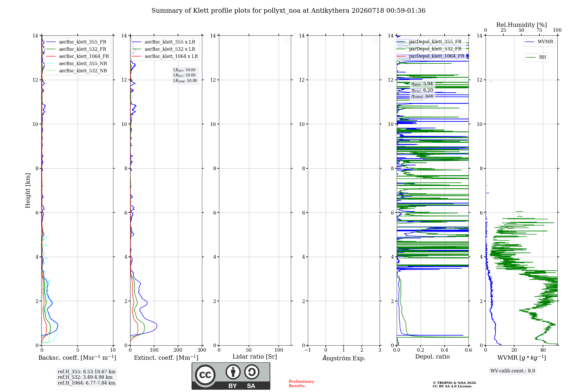Click the ref.H_355 reference height text
This screenshot has width=577, height=392.
tap(87, 372)
